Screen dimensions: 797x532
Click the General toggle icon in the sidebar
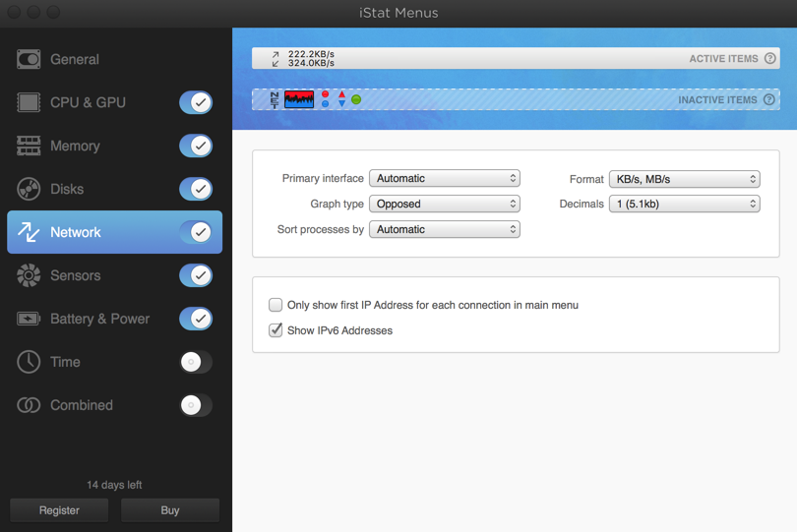point(29,59)
